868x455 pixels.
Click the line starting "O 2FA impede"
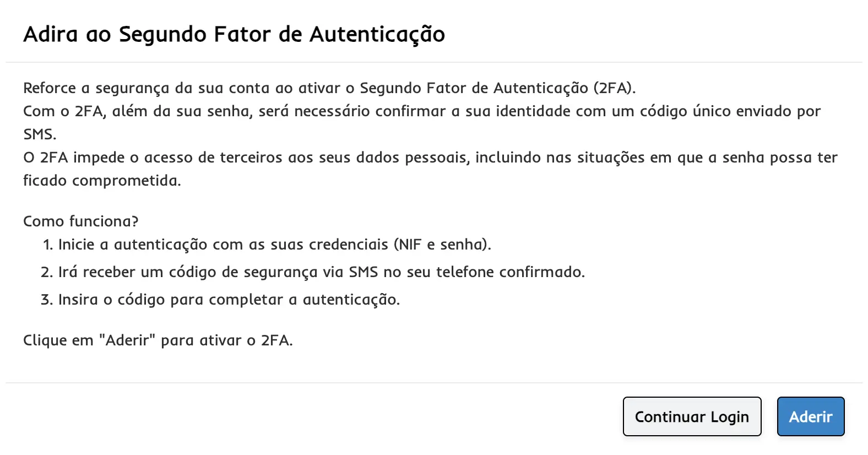point(430,158)
